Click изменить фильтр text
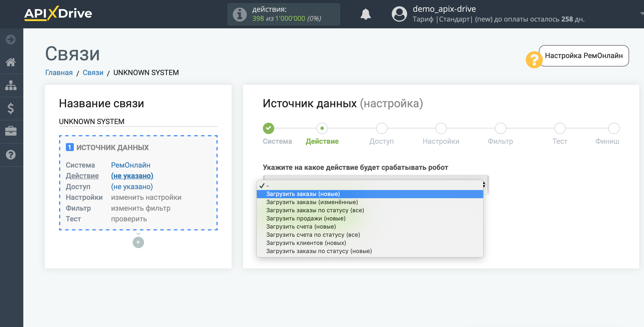The width and height of the screenshot is (644, 327). (x=140, y=208)
